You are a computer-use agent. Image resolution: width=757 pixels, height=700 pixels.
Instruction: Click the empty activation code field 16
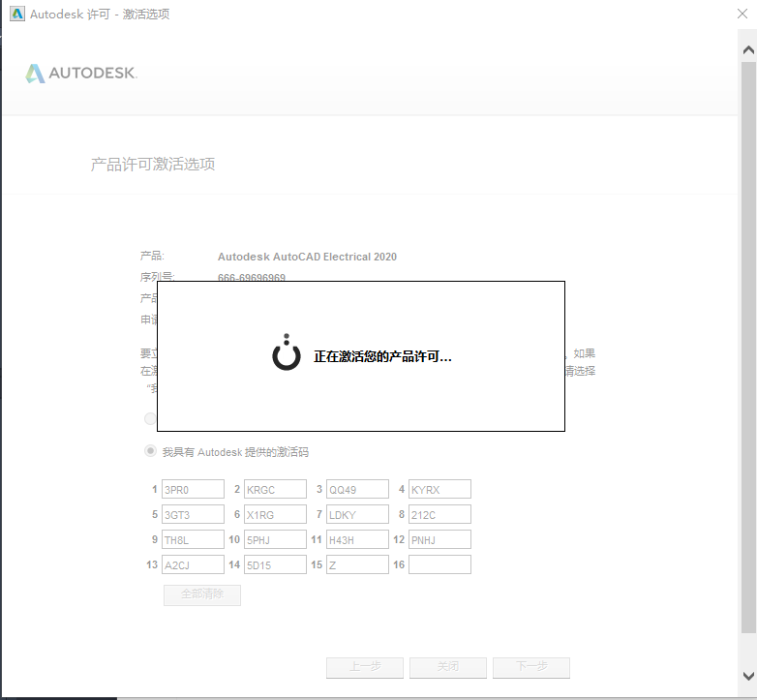point(439,564)
